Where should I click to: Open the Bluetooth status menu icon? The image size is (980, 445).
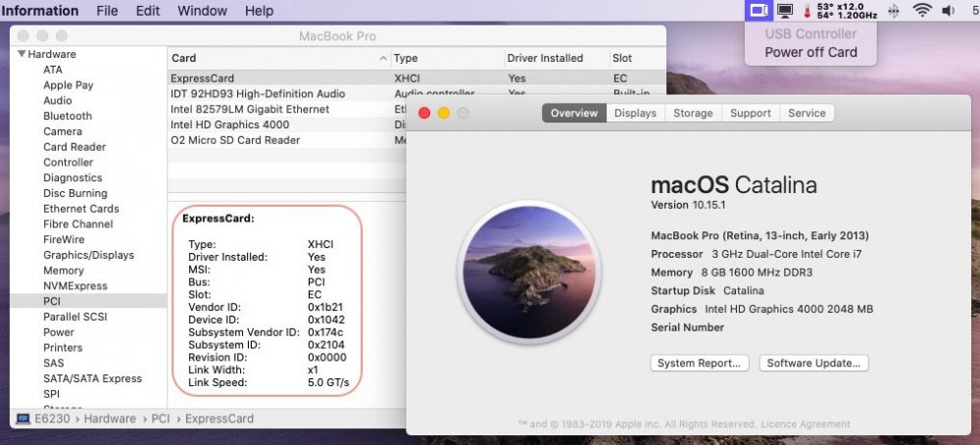[x=893, y=11]
